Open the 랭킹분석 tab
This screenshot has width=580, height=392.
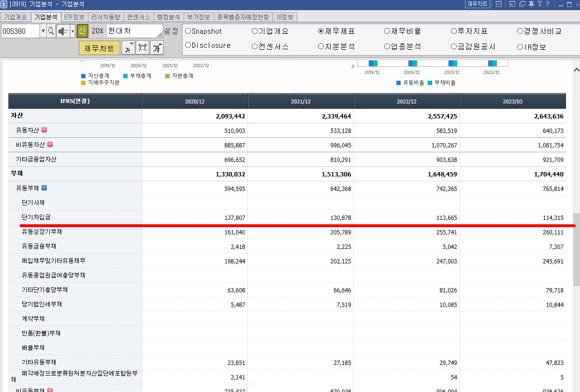[x=168, y=17]
